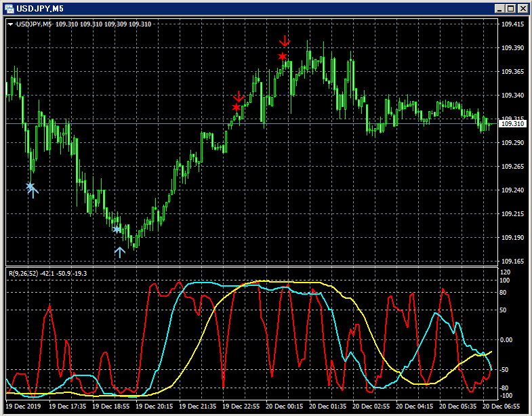Click the 109.340 price scale label
Screen dimensions: 532x416
pos(512,96)
